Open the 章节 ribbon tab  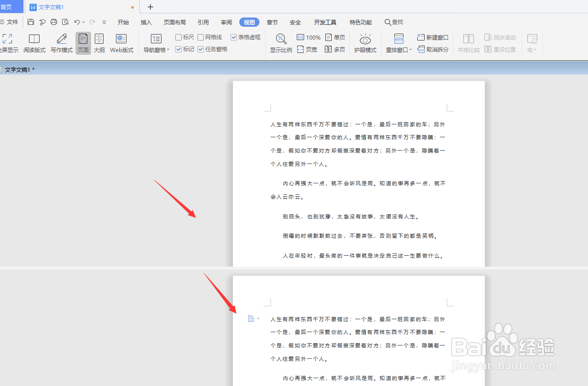(x=272, y=22)
